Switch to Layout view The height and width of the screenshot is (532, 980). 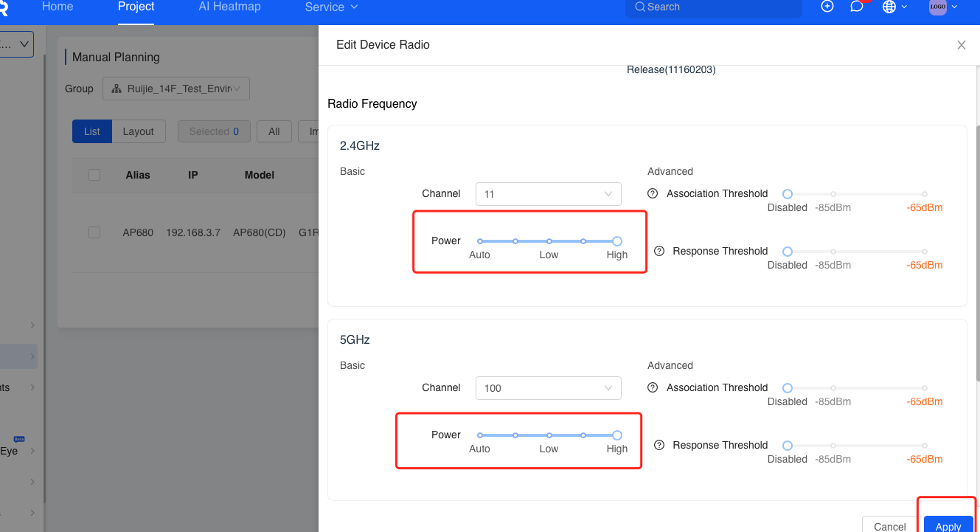point(139,131)
